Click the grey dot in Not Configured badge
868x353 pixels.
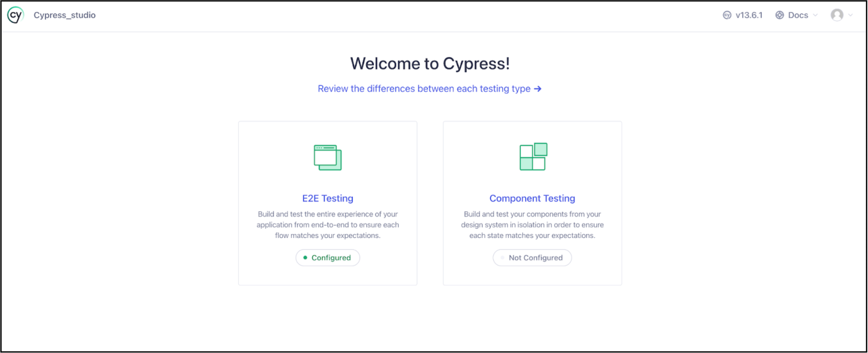[x=503, y=258]
